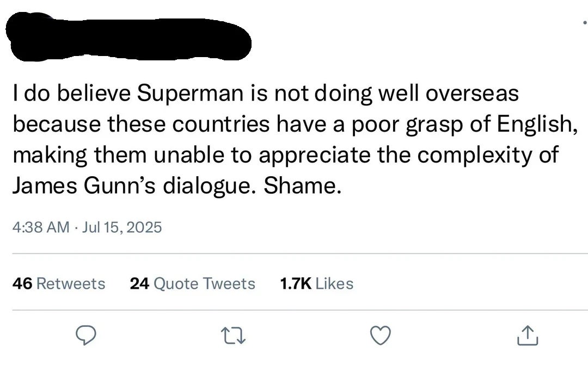The width and height of the screenshot is (588, 372).
Task: Like the tweet with the heart icon
Action: 381,335
